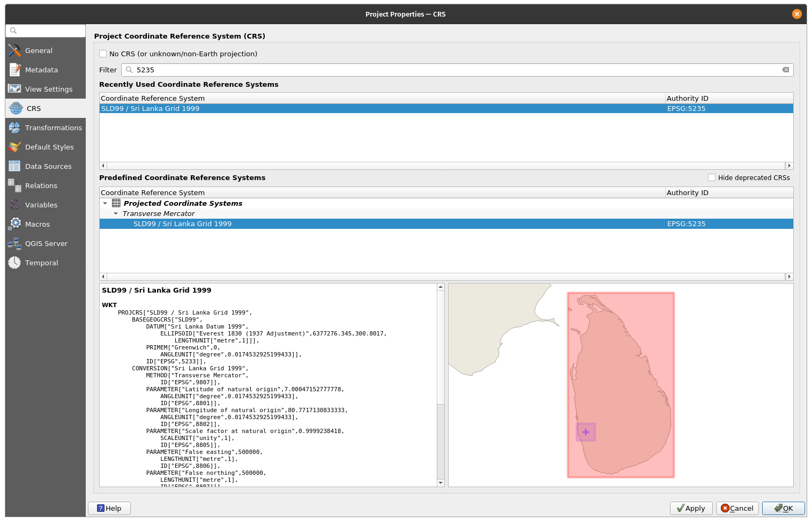This screenshot has width=812, height=522.
Task: Click predefined list Authority ID column header
Action: [729, 192]
